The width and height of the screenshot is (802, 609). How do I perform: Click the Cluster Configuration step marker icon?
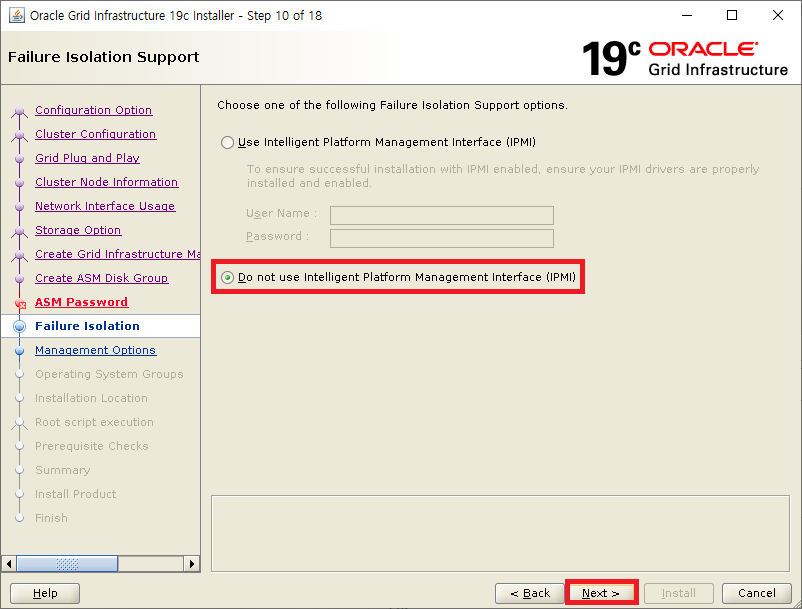[x=19, y=135]
